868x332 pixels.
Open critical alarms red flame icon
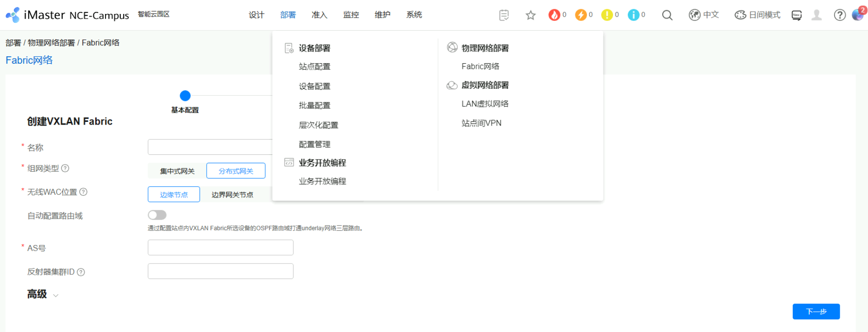tap(554, 15)
